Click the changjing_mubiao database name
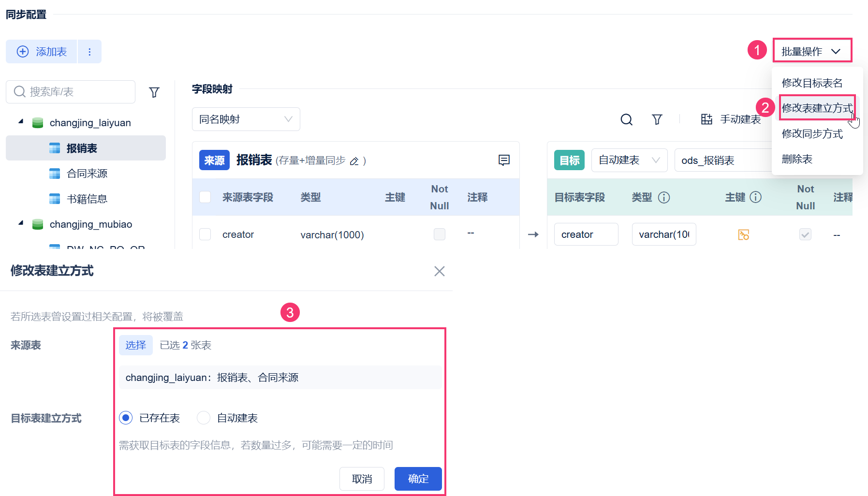 pos(91,224)
